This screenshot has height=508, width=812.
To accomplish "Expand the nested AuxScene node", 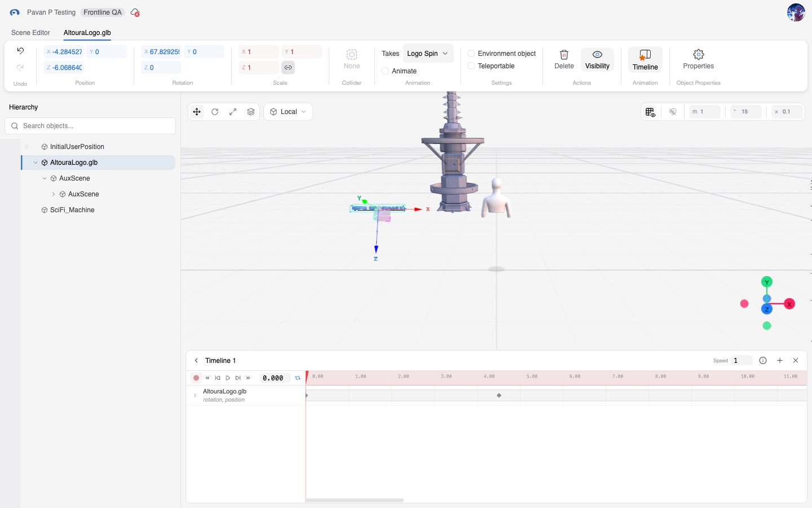I will 54,194.
